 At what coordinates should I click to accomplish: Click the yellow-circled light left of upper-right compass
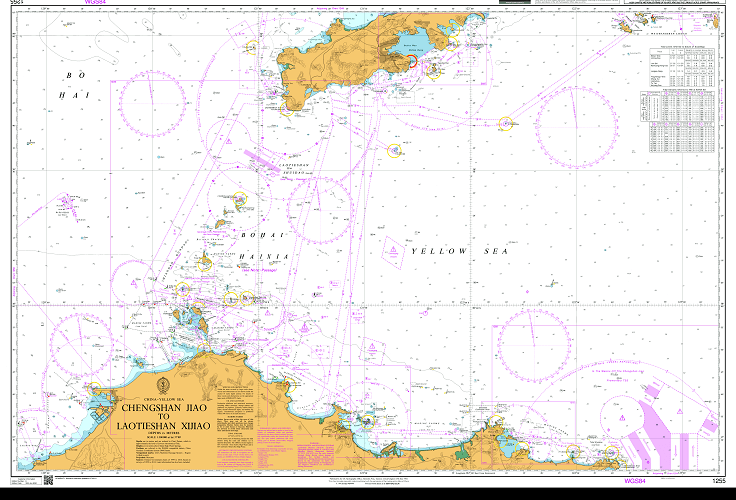coord(505,123)
